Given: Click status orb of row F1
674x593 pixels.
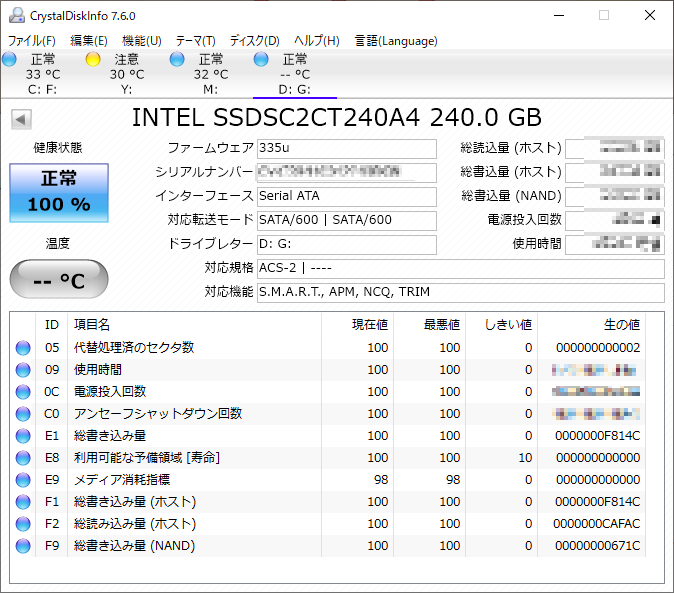Looking at the screenshot, I should pyautogui.click(x=23, y=502).
